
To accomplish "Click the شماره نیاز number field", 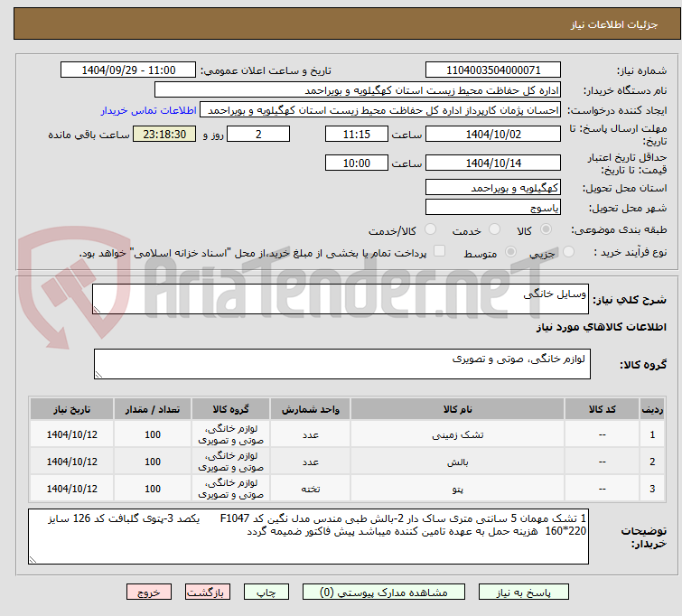I will point(493,70).
